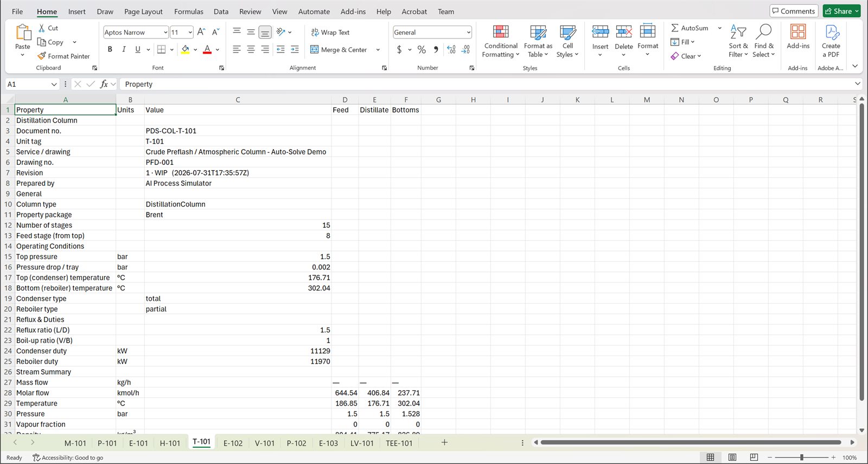Switch to Page Break Preview view
This screenshot has width=868, height=464.
click(x=754, y=457)
